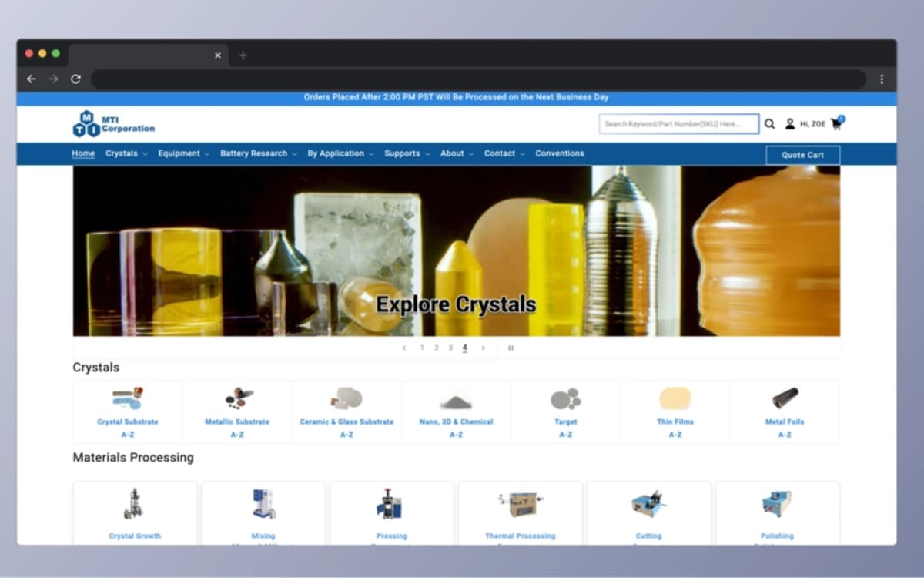Select the Crystal Substrate category icon

127,398
